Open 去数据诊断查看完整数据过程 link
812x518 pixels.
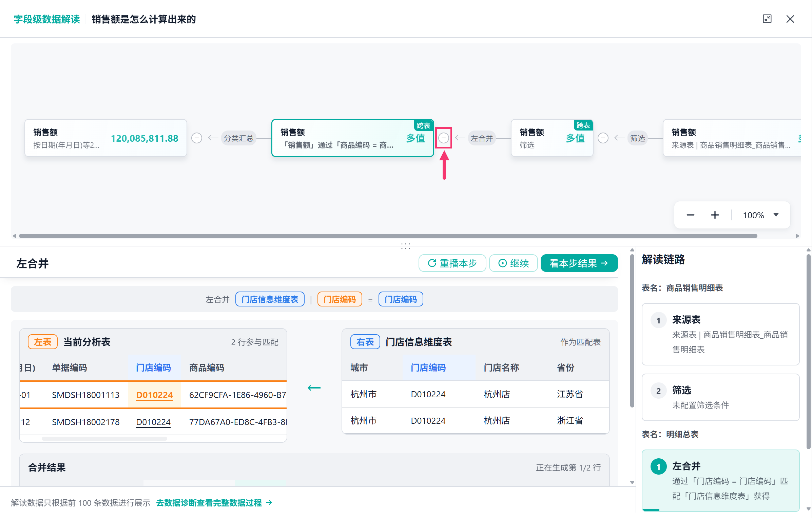(214, 503)
